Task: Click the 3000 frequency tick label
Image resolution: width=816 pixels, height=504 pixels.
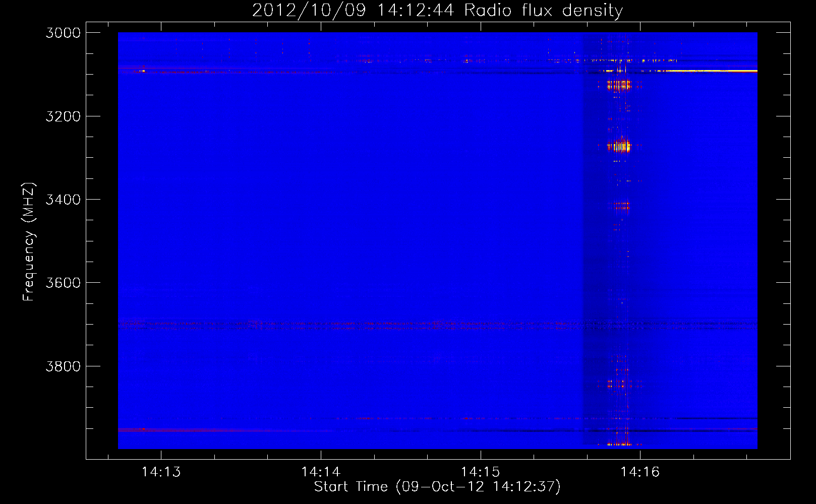Action: click(63, 33)
